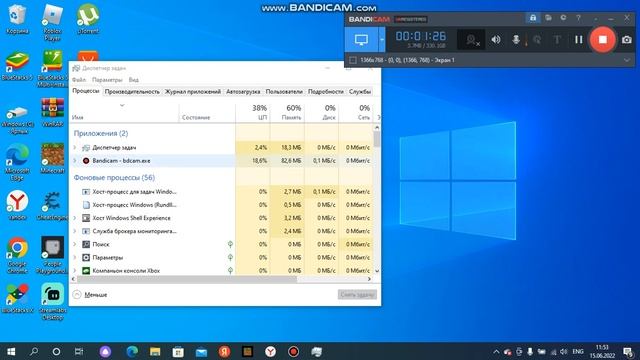Open the Windows Start menu

pos(11,351)
